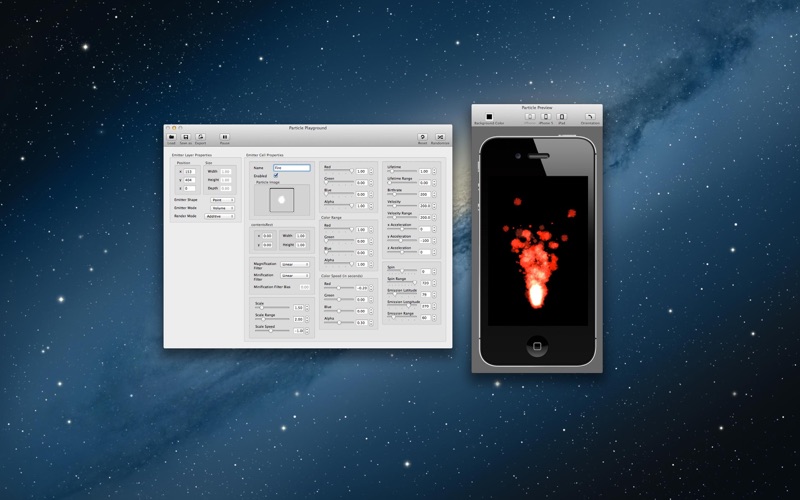Click the Velocity Range slider
Image resolution: width=800 pixels, height=500 pixels.
click(402, 217)
